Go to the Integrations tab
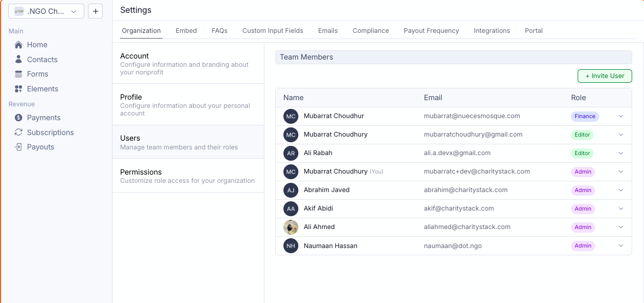Screen dimensions: 644x303 [492, 31]
